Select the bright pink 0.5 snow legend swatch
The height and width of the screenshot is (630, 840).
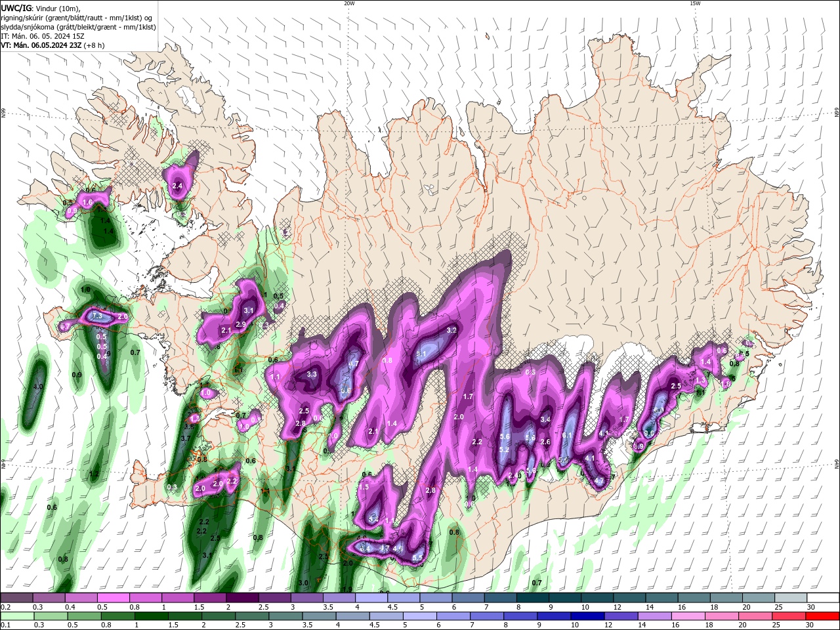click(113, 598)
